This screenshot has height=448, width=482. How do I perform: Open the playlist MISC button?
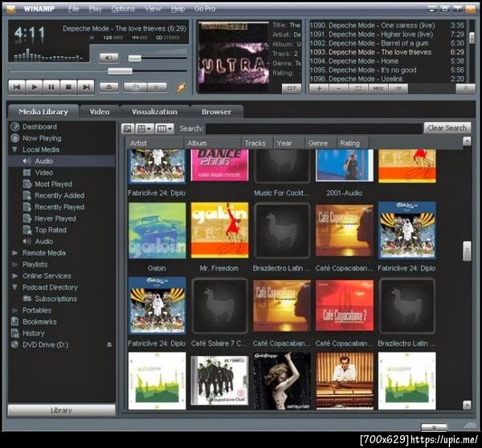point(378,88)
